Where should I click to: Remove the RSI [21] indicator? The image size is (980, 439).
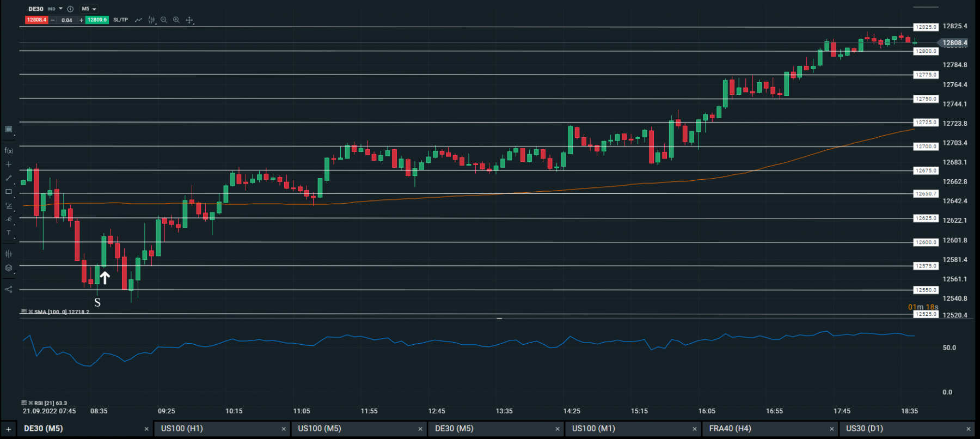tap(31, 403)
